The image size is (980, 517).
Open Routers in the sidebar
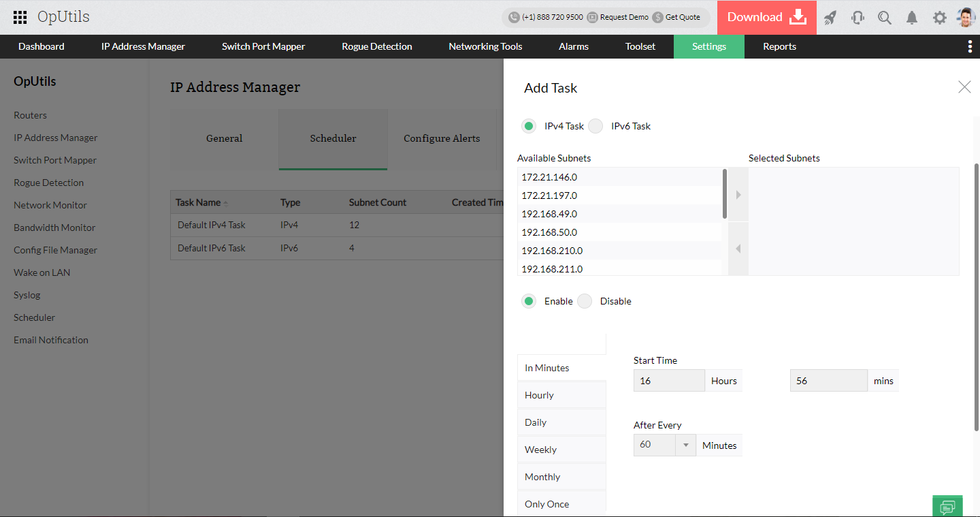coord(31,115)
